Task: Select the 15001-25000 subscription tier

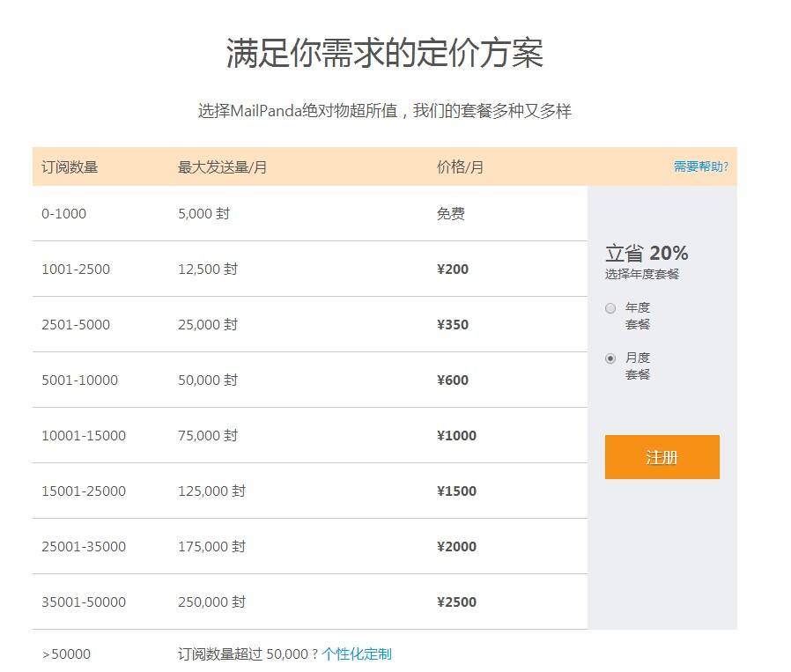Action: [84, 491]
